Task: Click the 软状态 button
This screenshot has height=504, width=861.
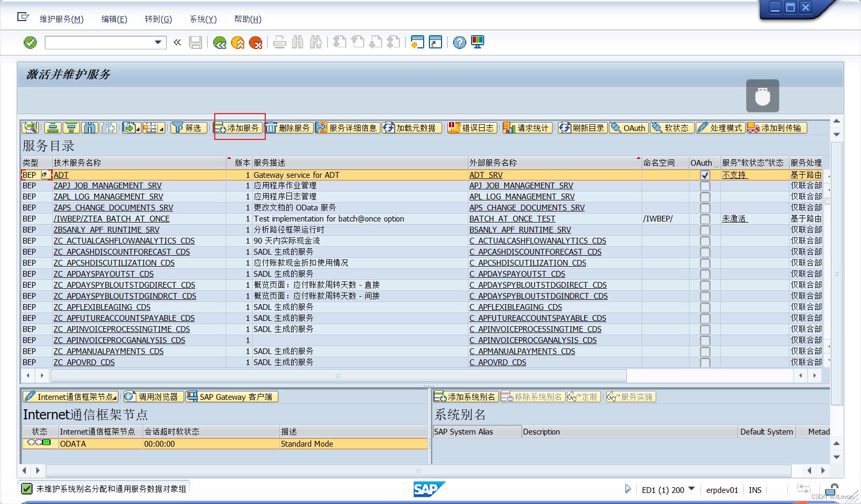Action: coord(671,127)
